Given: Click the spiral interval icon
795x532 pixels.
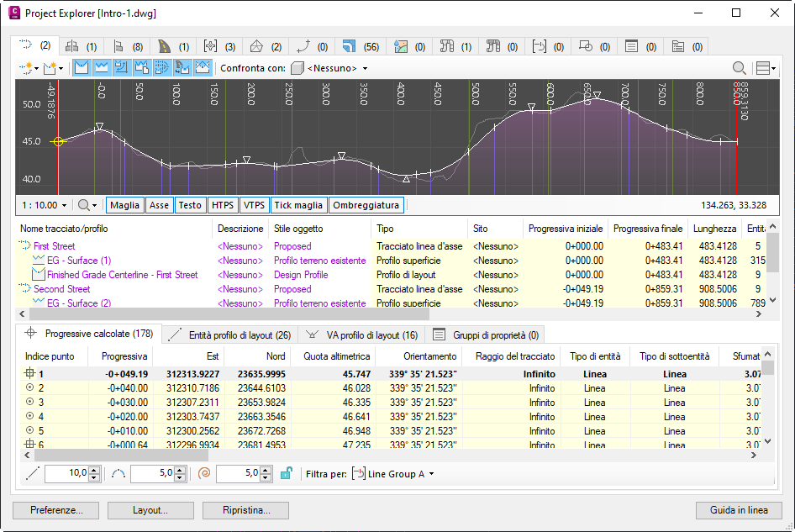Looking at the screenshot, I should click(204, 474).
